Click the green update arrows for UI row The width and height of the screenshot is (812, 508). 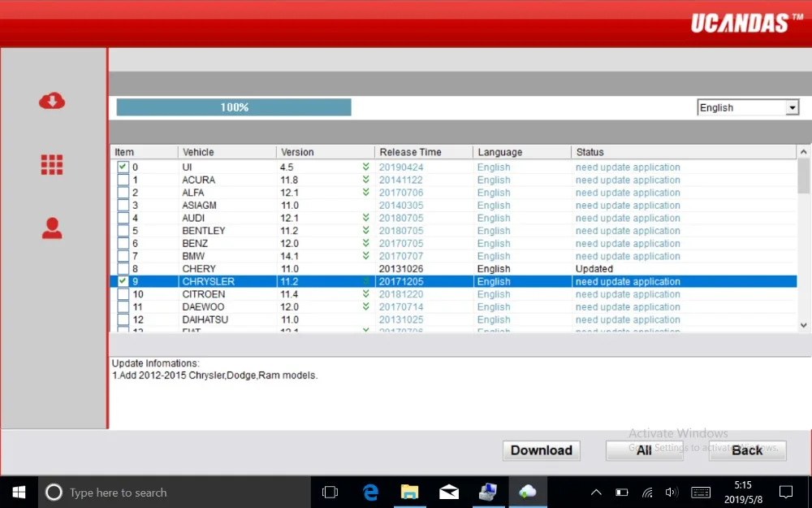click(x=365, y=167)
